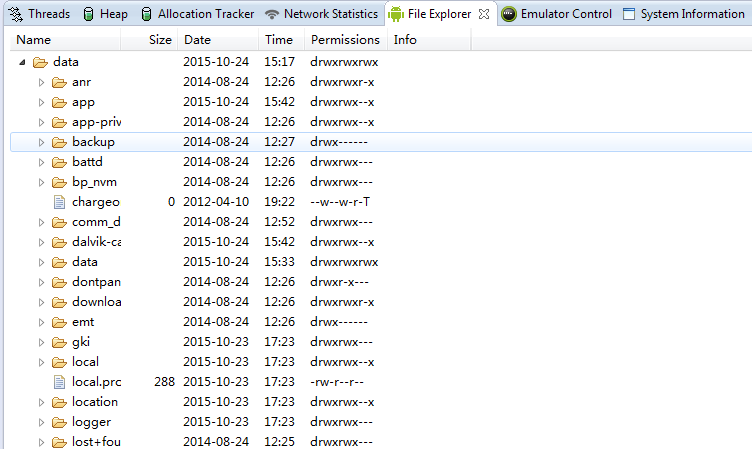Select the lost+fou folder name

[96, 442]
